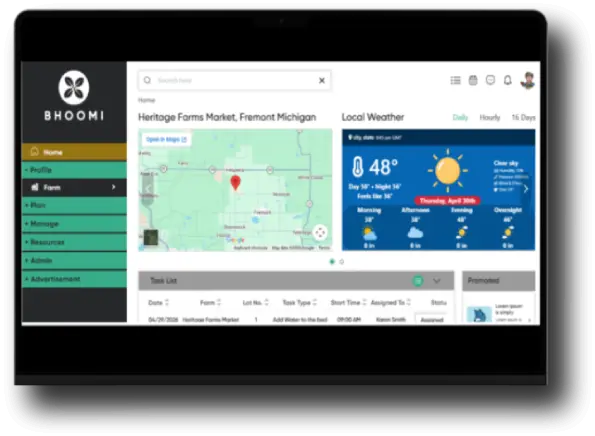Click the map recenter location icon
Viewport: 595px width, 436px height.
320,233
